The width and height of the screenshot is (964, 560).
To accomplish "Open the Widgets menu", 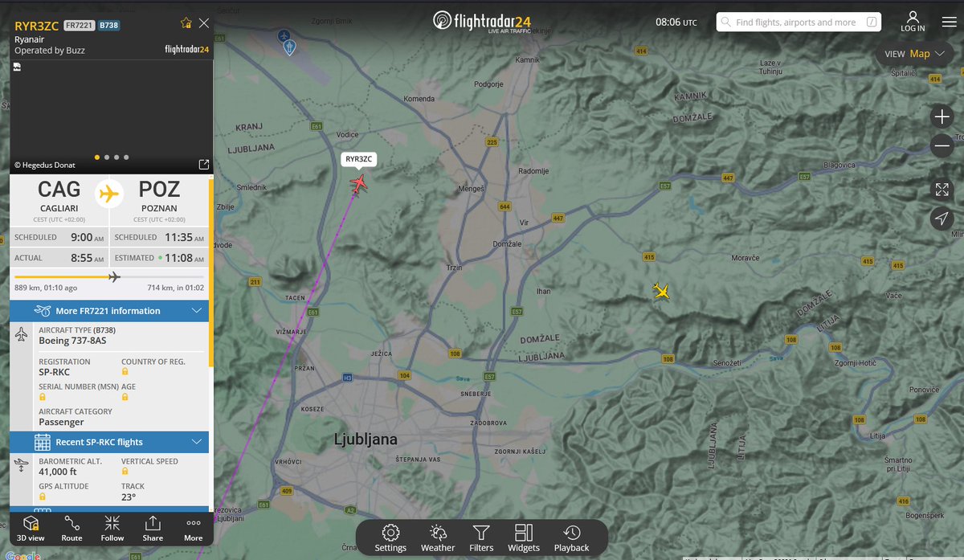I will click(524, 538).
